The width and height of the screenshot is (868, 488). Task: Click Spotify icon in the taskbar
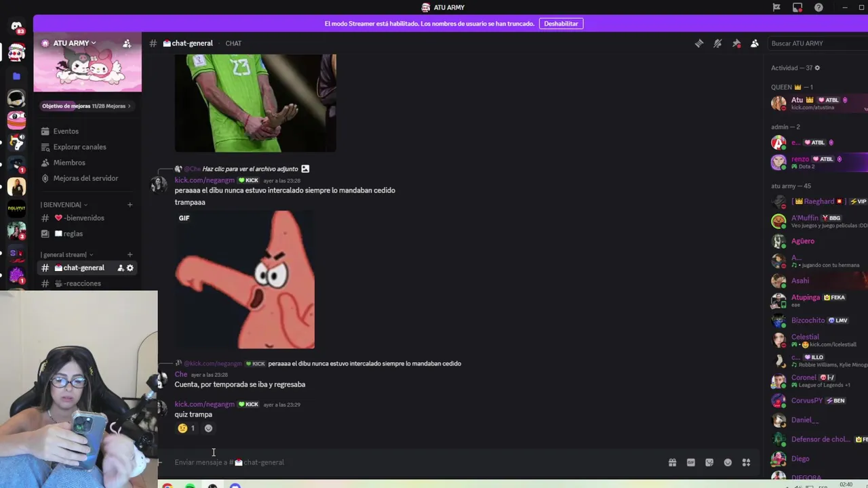pyautogui.click(x=190, y=485)
